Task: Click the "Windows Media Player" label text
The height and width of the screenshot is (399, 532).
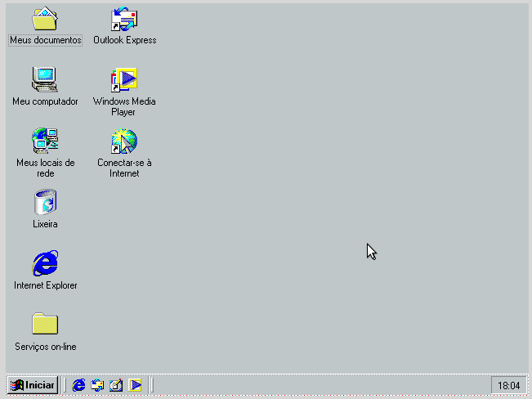Action: 124,106
